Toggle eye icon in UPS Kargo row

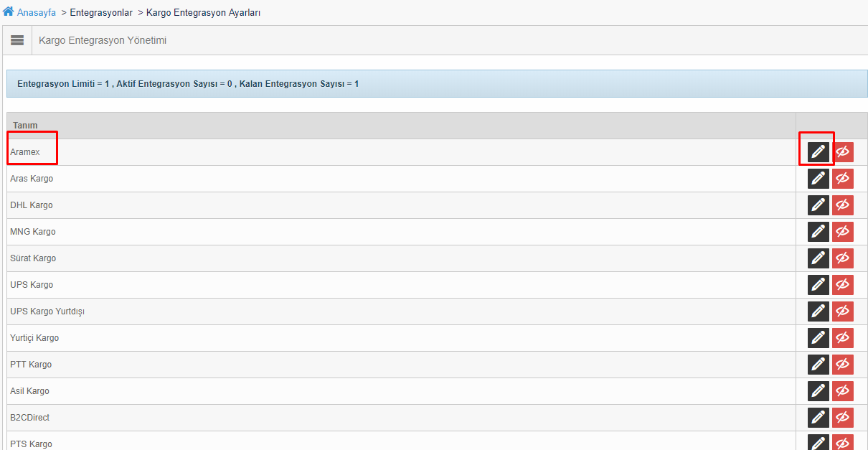point(843,285)
